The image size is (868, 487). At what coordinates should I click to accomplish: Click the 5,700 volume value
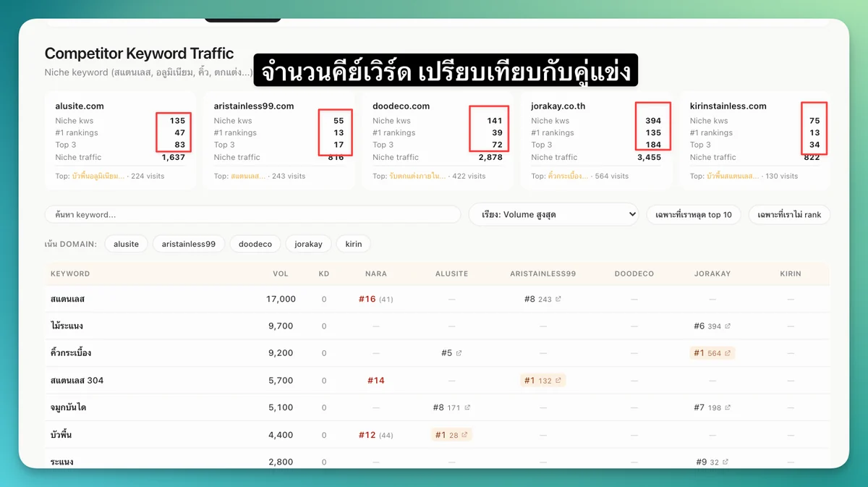coord(281,381)
